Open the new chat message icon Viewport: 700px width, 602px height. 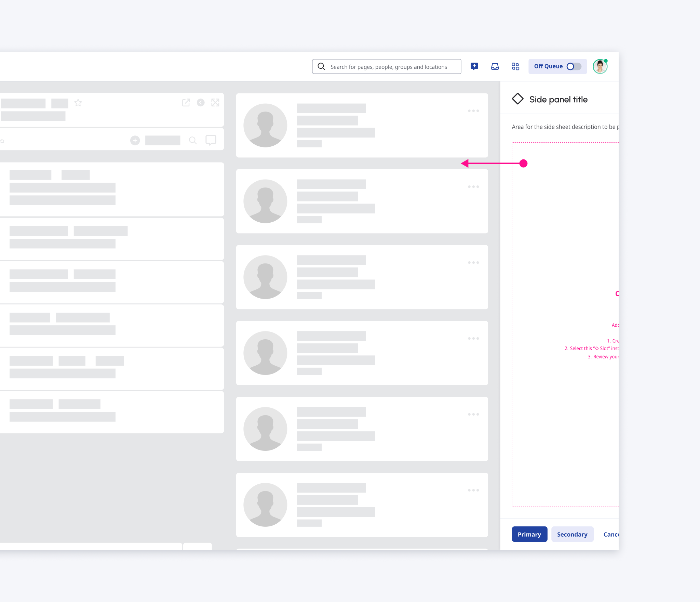[474, 66]
